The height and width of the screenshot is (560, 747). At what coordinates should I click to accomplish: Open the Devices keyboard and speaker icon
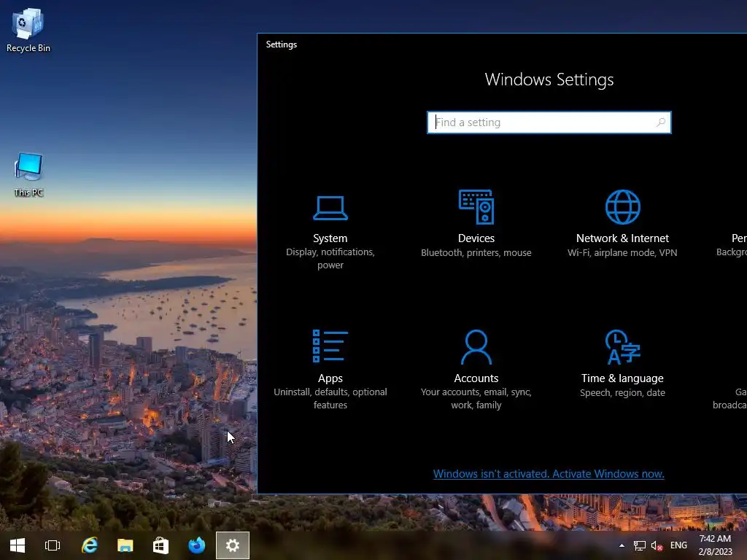click(x=476, y=206)
